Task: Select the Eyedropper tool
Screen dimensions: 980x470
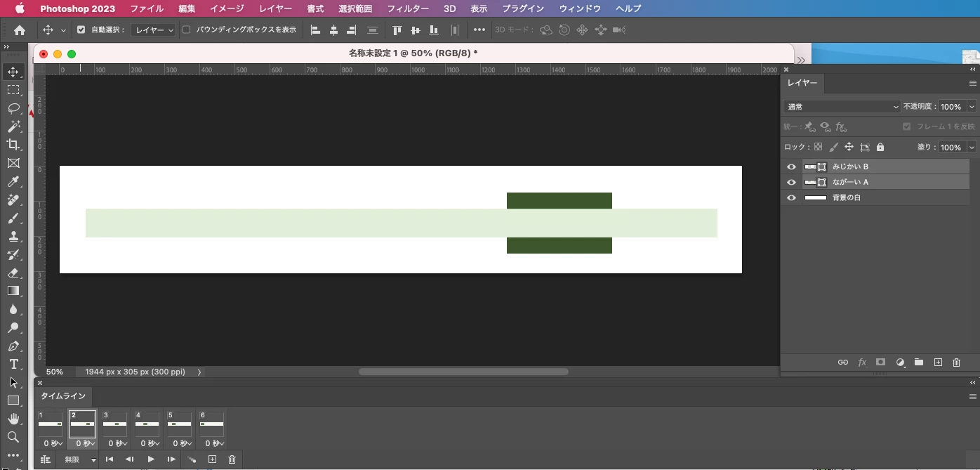Action: click(13, 181)
